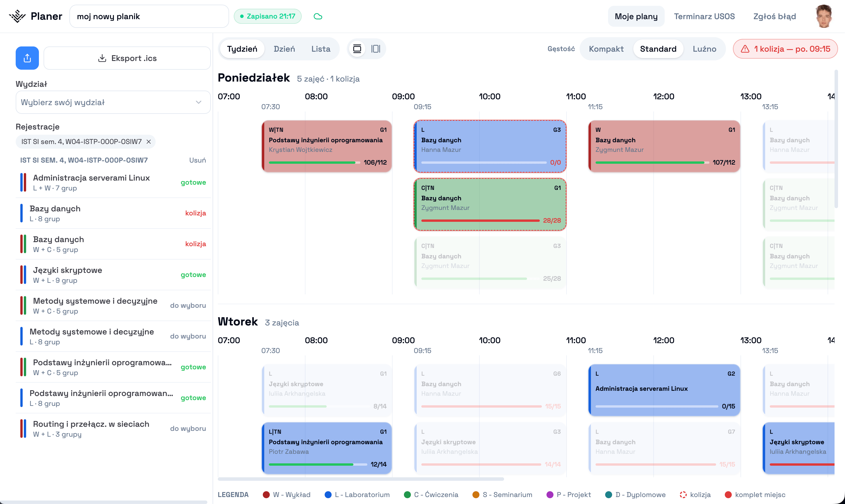The width and height of the screenshot is (845, 504).
Task: Select Routing i przełącz. w sieciach course
Action: click(x=113, y=429)
